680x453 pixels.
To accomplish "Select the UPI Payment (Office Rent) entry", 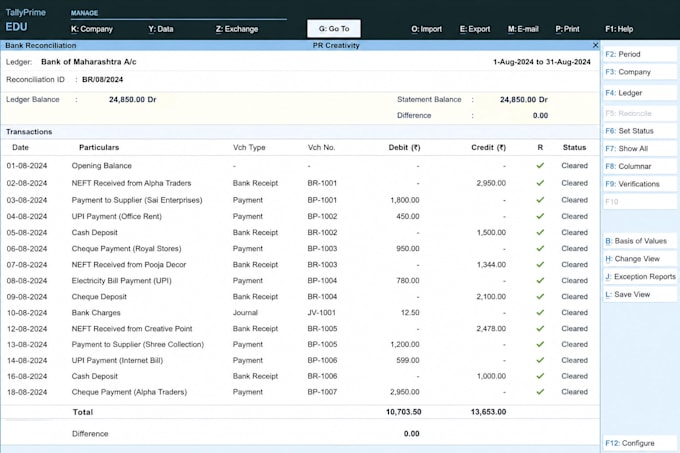I will coord(300,216).
